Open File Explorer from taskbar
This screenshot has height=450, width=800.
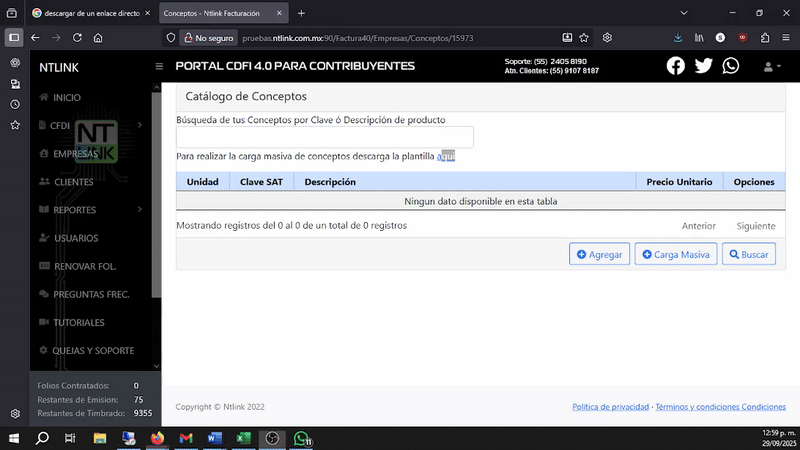(100, 438)
